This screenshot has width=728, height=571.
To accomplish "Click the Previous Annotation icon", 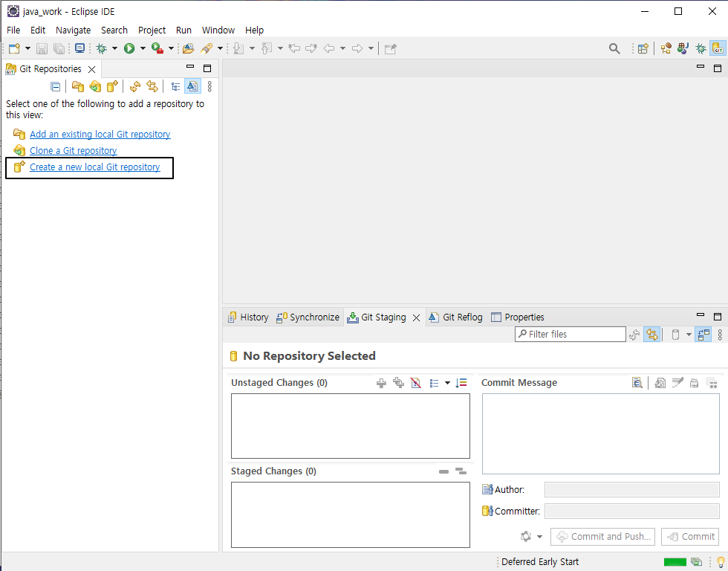I will coord(267,48).
